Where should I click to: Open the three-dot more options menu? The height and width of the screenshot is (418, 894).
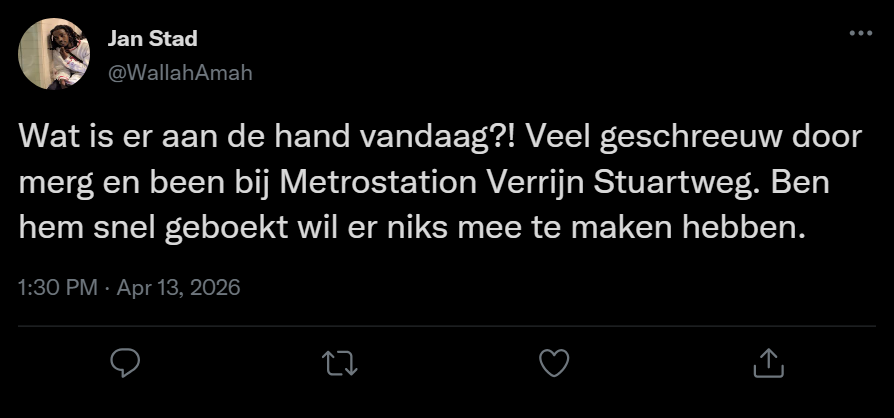coord(859,33)
